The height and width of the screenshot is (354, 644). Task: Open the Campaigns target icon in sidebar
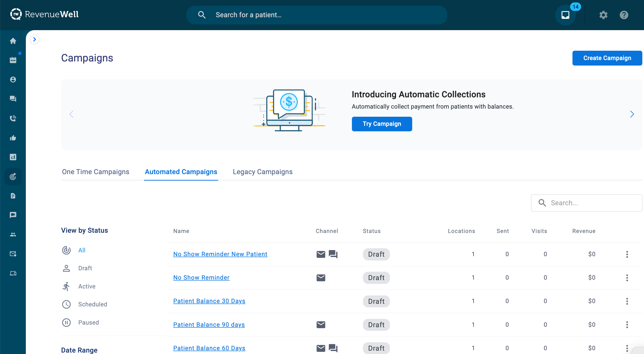13,177
